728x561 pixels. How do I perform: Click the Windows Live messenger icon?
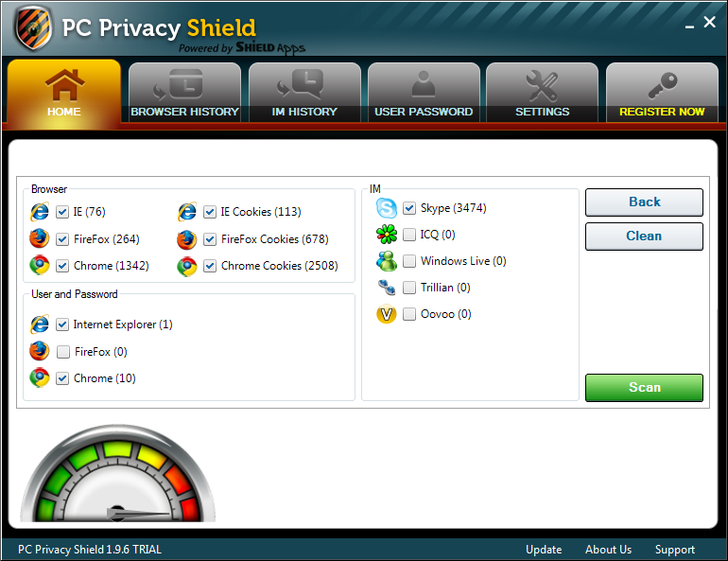point(387,260)
